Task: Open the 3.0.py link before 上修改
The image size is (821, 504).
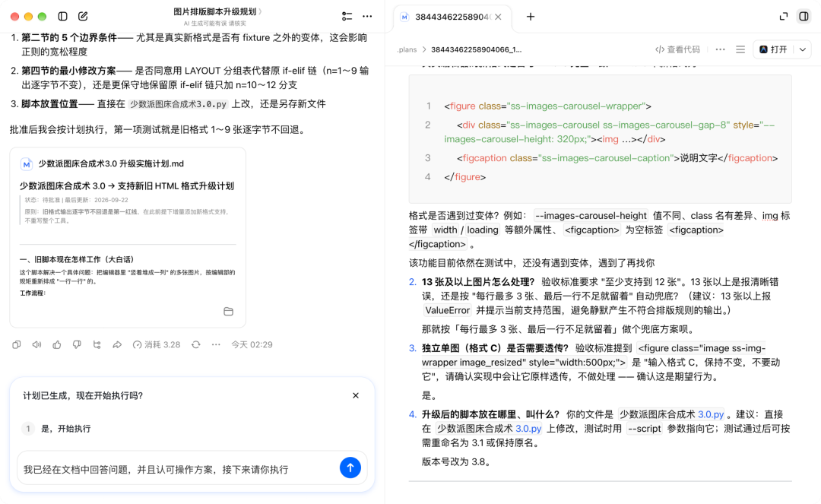Action: click(x=528, y=429)
